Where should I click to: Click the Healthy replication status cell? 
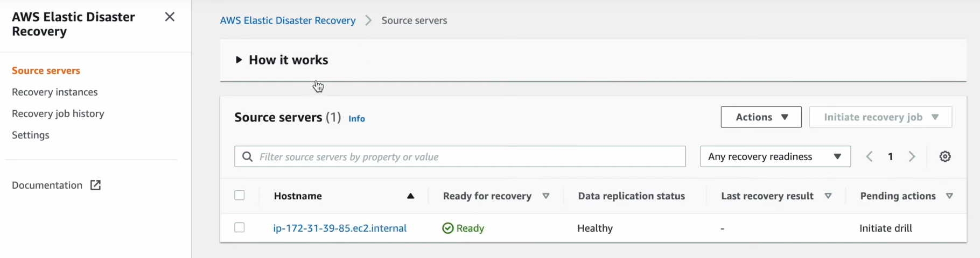595,228
